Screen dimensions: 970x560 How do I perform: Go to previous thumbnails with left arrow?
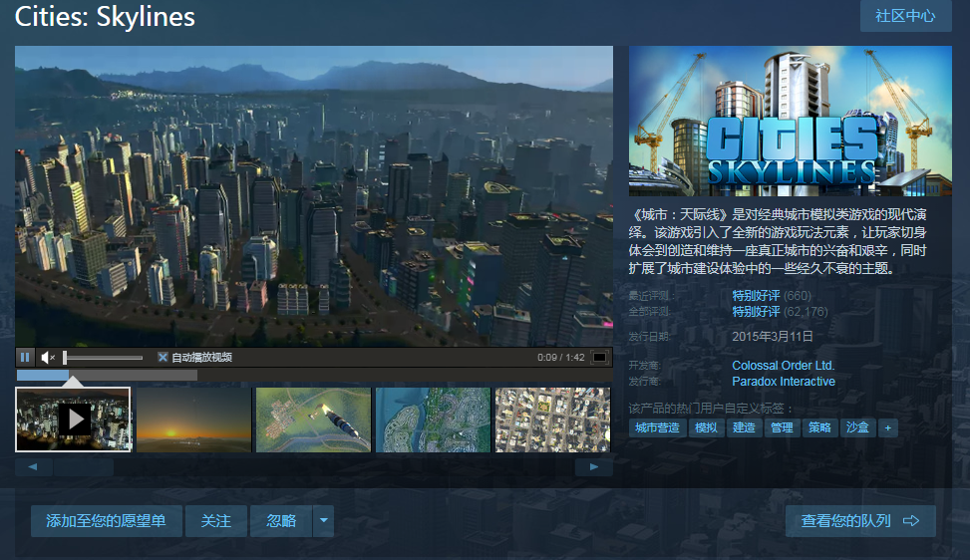[x=33, y=467]
